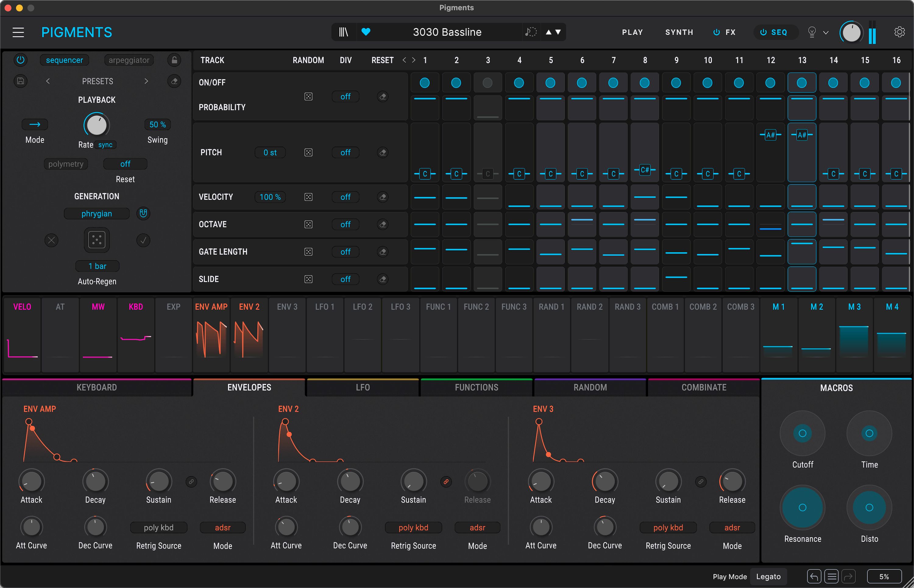This screenshot has width=914, height=588.
Task: Open the hamburger main menu
Action: click(x=18, y=33)
